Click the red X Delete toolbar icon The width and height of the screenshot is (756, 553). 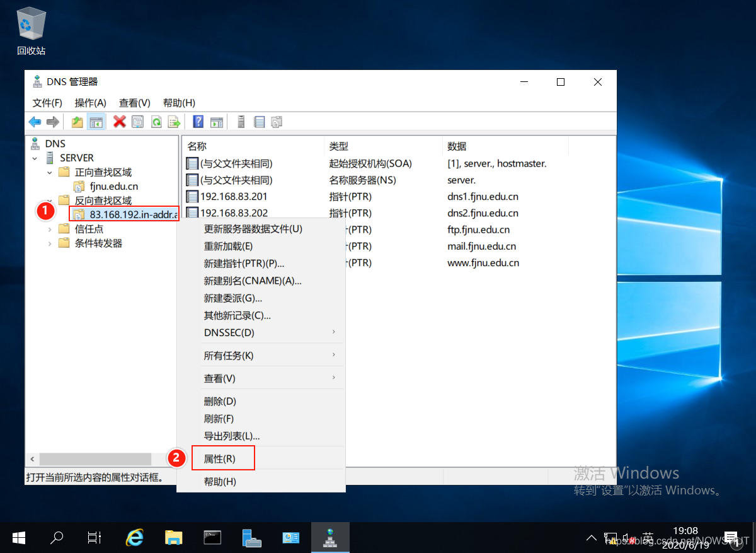(120, 122)
